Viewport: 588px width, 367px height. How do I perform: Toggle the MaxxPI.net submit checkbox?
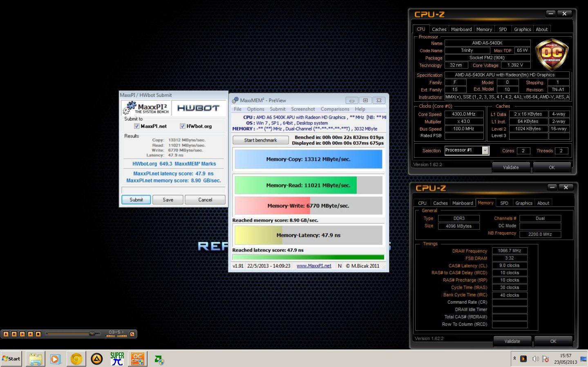pyautogui.click(x=137, y=126)
